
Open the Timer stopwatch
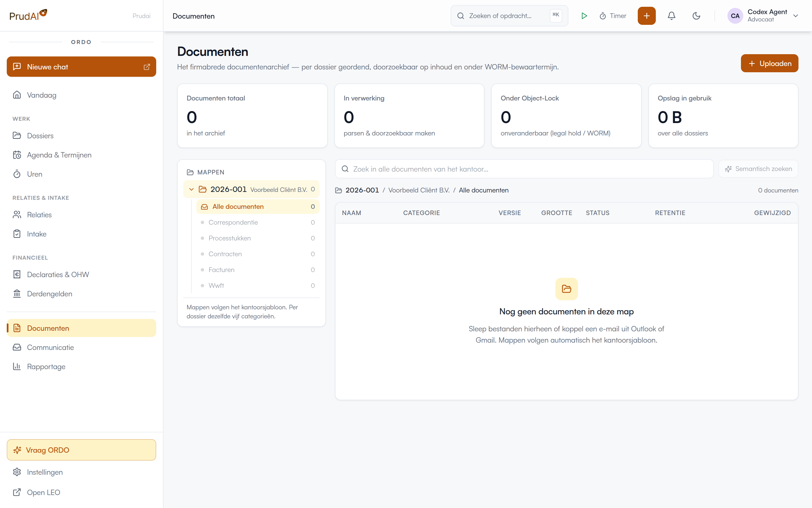(613, 16)
